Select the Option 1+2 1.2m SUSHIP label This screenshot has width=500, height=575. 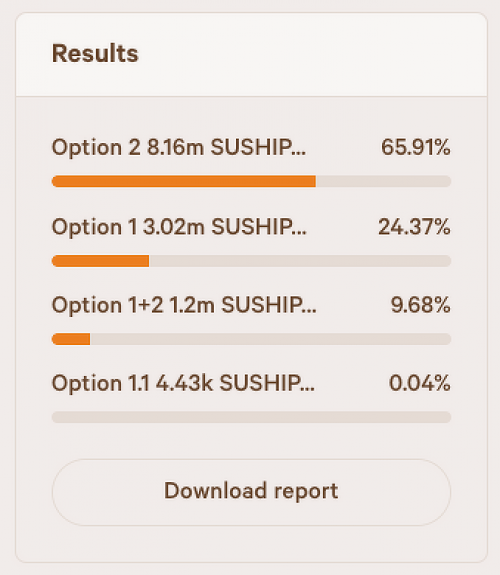[184, 305]
